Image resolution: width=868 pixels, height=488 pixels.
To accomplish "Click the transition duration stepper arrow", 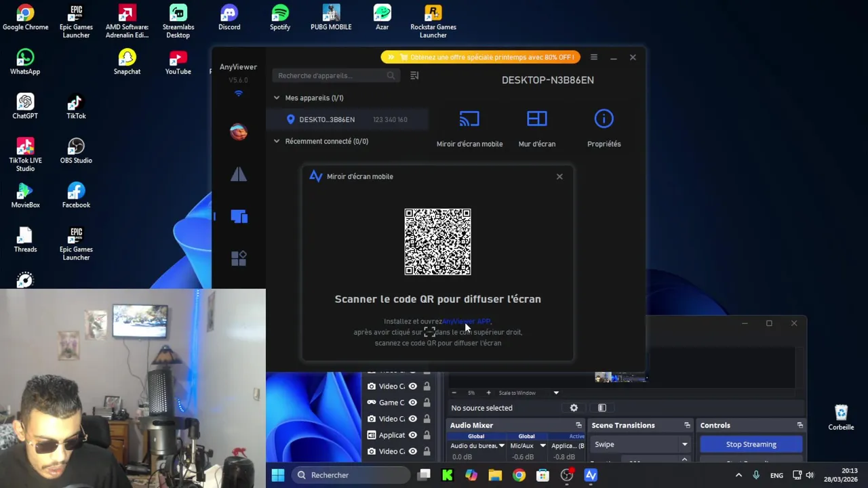I will (684, 461).
